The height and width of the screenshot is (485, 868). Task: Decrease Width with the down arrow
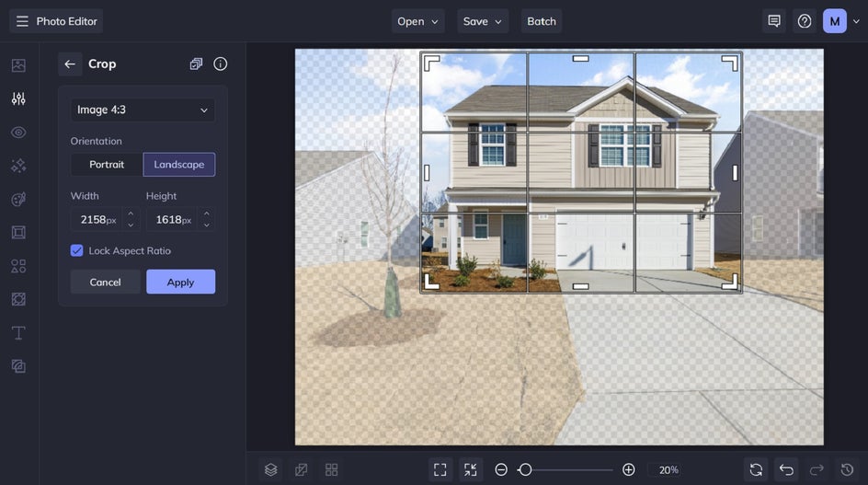(x=131, y=225)
